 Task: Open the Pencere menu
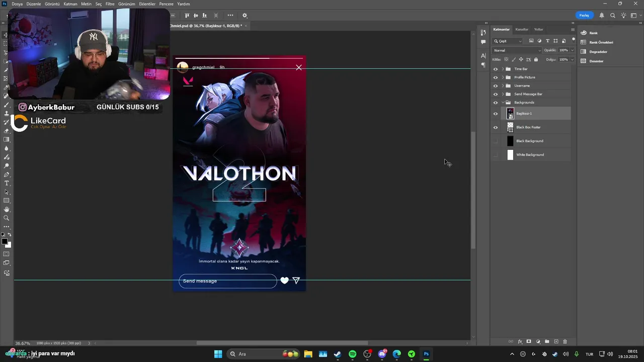point(166,4)
